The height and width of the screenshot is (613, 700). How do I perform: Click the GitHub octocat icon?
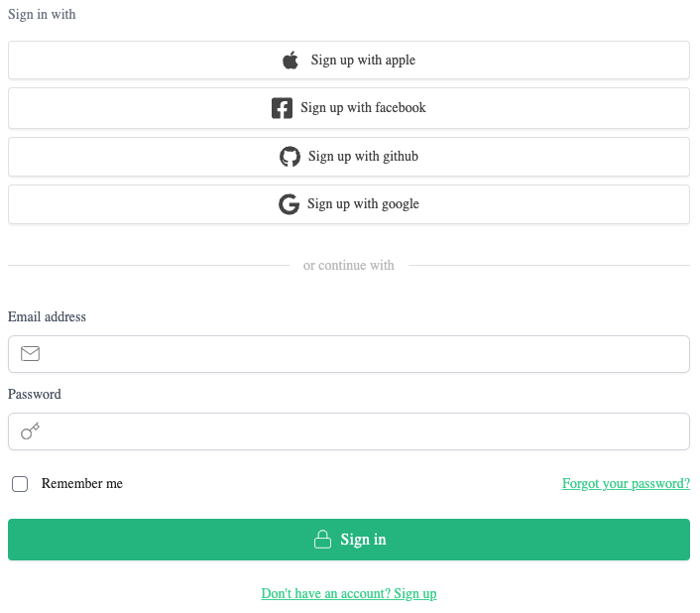(x=290, y=157)
